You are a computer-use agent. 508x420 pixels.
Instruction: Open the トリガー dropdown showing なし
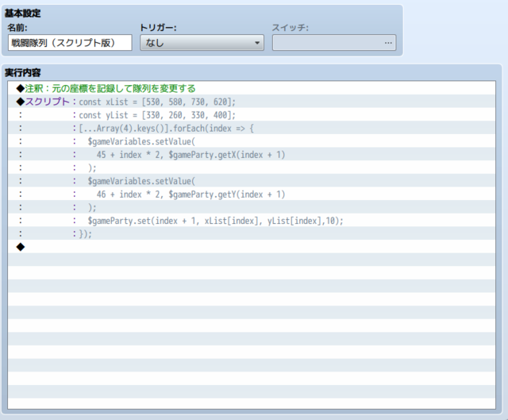pos(202,42)
